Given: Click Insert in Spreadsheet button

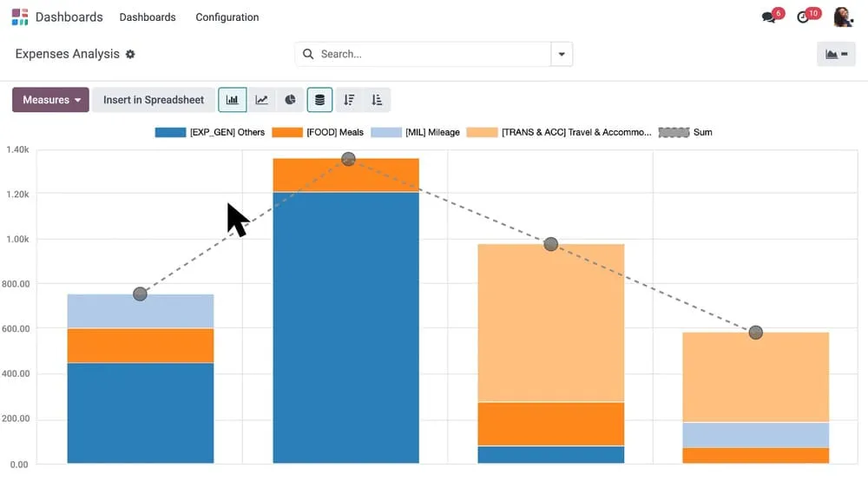Looking at the screenshot, I should [154, 100].
